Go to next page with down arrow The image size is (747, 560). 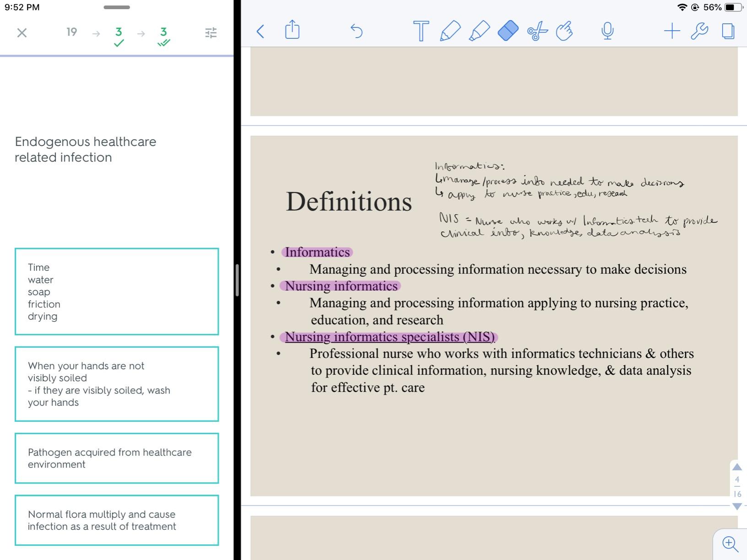pyautogui.click(x=737, y=506)
